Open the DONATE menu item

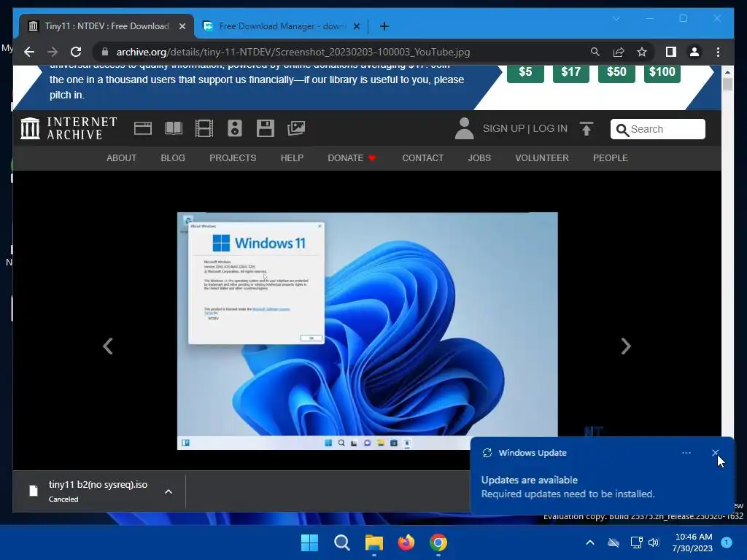point(352,158)
